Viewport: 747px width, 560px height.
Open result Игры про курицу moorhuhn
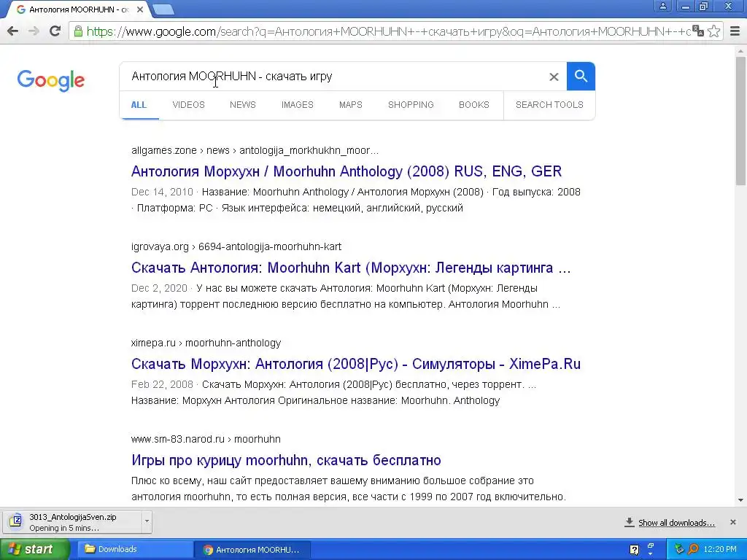(286, 460)
